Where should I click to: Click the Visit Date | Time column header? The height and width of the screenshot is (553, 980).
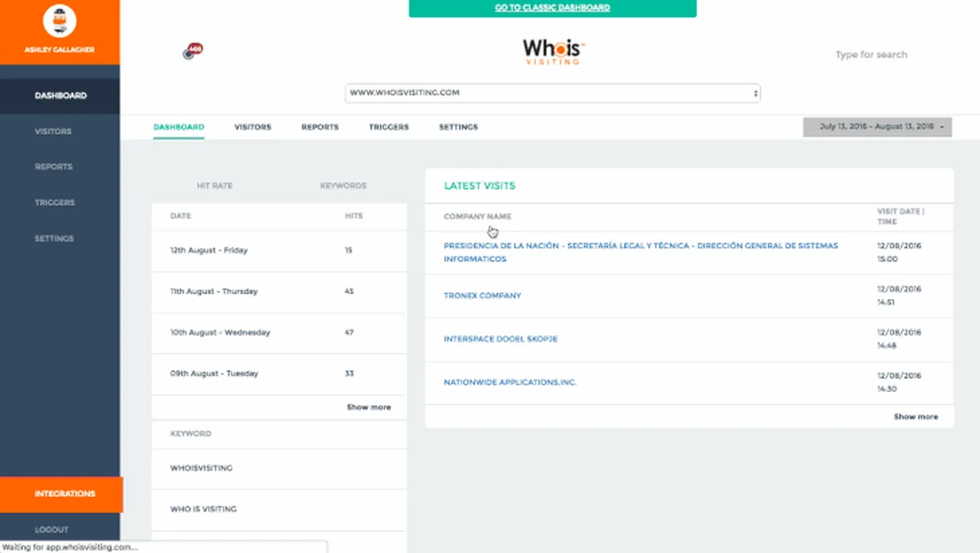pyautogui.click(x=901, y=216)
